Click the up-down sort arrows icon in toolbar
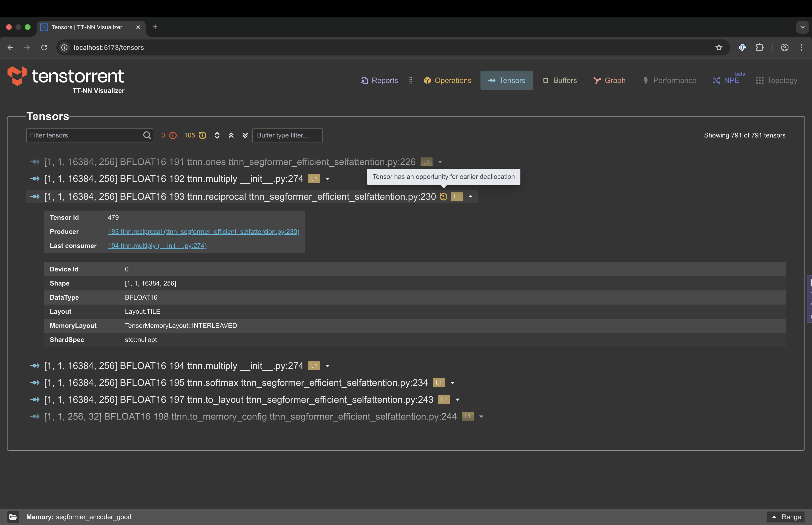Screen dimensions: 812x525 click(217, 135)
